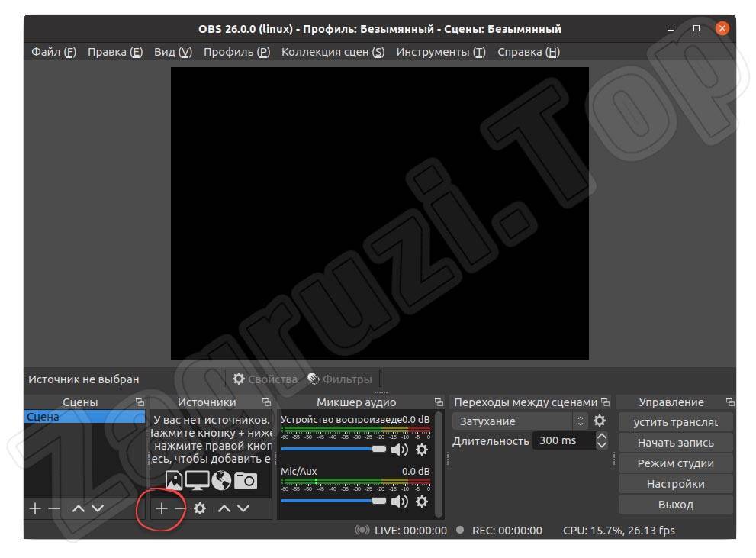Undock the Микшер аудио panel
756x558 pixels.
click(x=439, y=402)
